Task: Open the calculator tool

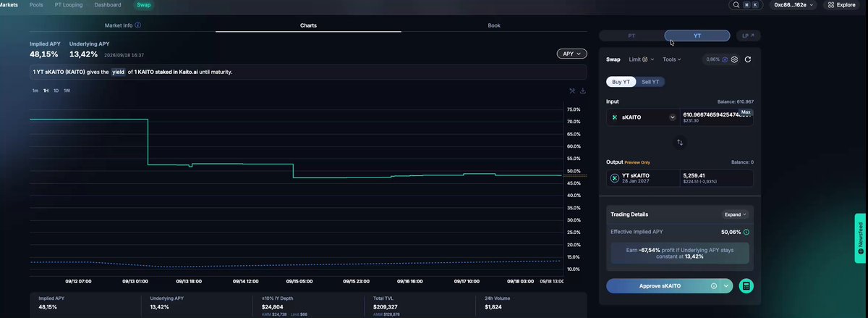Action: [x=746, y=286]
